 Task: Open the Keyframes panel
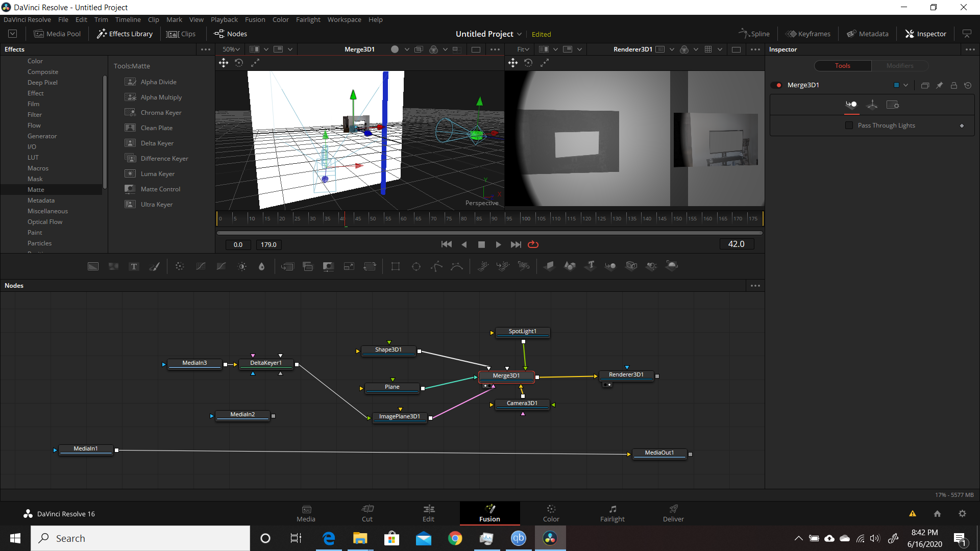click(808, 34)
